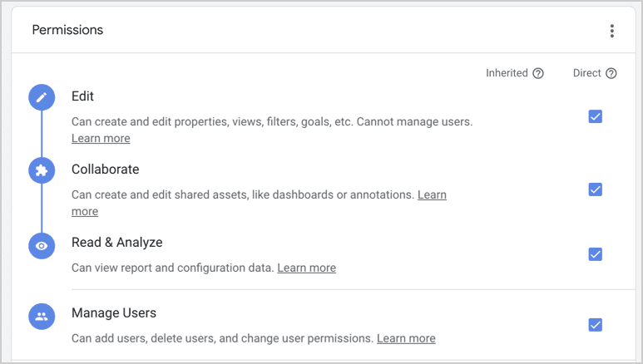The width and height of the screenshot is (643, 364).
Task: Uncheck the Collaborate permission checkbox
Action: click(x=595, y=189)
